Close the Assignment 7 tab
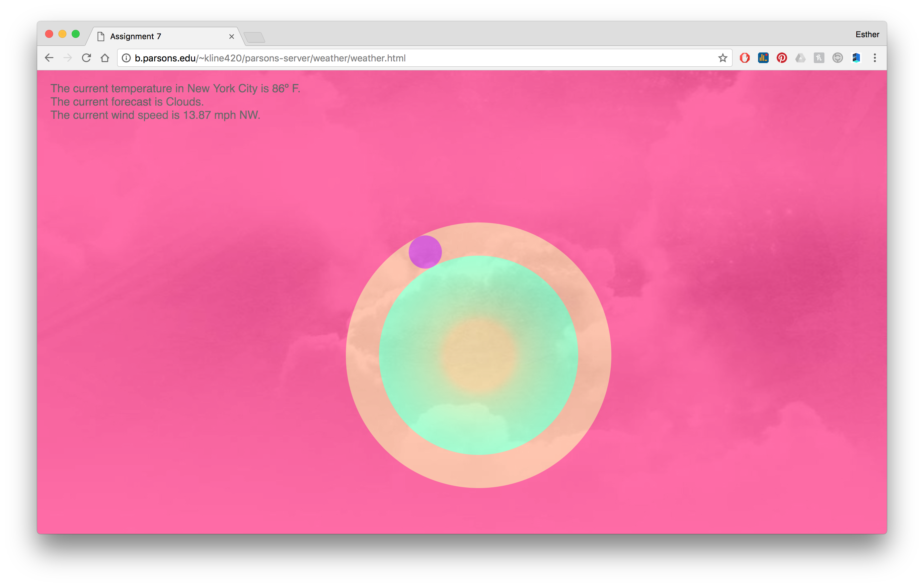This screenshot has height=587, width=924. (x=231, y=37)
